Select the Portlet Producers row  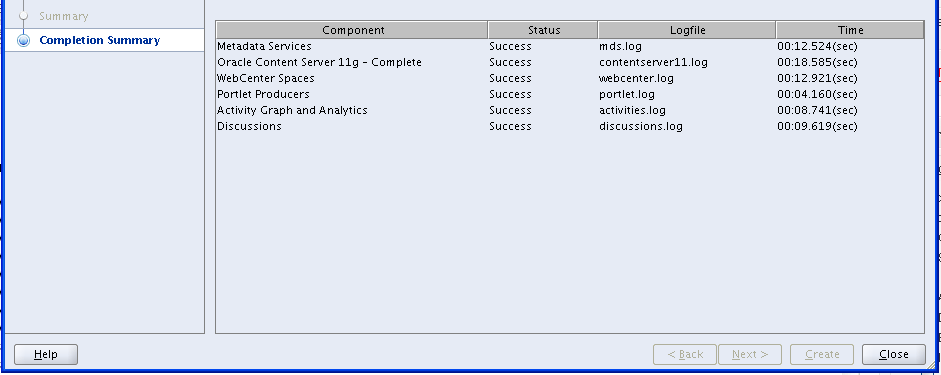point(570,94)
